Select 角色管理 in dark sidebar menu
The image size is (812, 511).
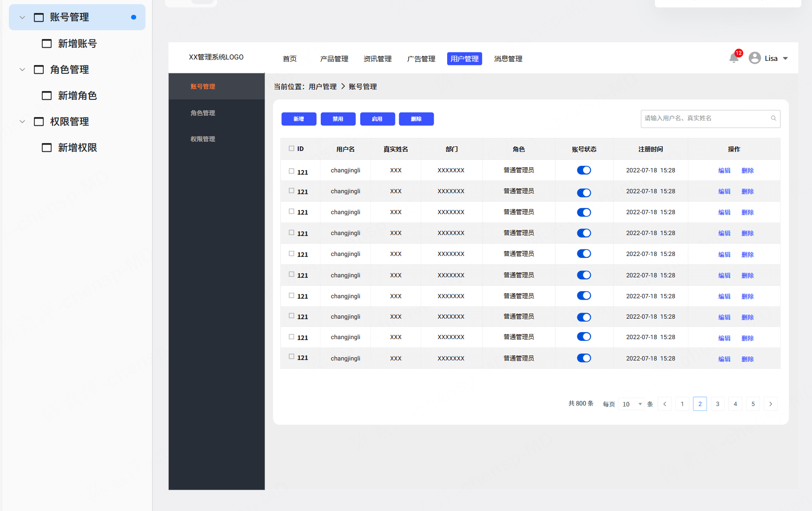click(x=203, y=113)
